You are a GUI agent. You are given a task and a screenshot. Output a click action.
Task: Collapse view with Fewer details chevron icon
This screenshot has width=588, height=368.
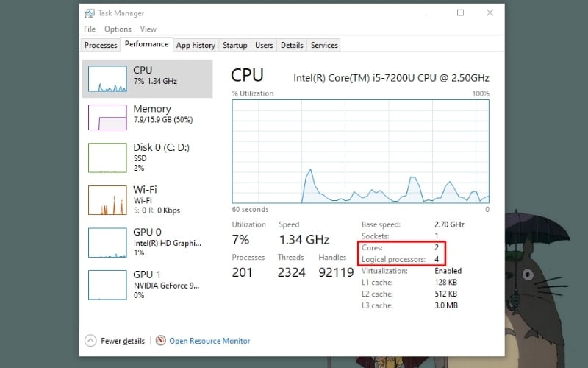tap(90, 341)
